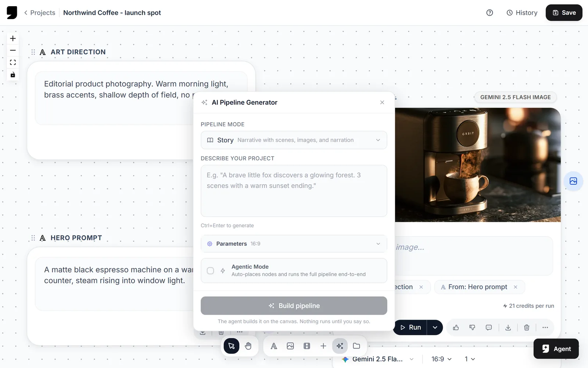Toggle the canvas lock icon
Image resolution: width=588 pixels, height=368 pixels.
pos(13,75)
